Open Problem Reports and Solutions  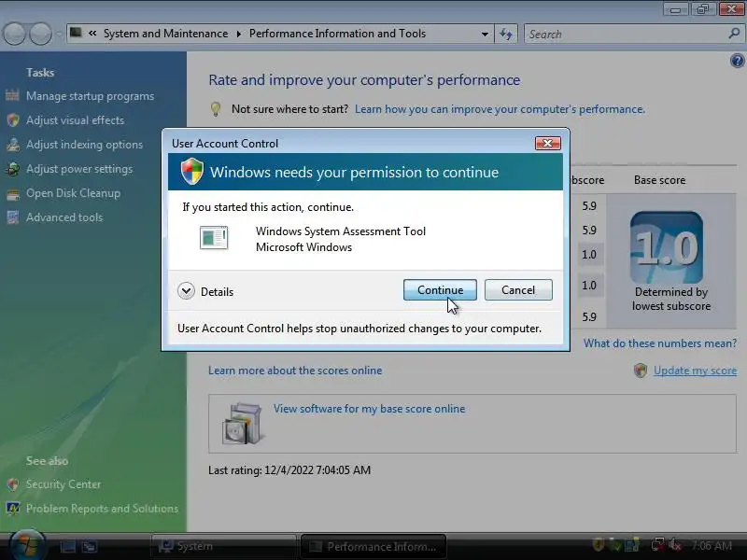point(102,509)
